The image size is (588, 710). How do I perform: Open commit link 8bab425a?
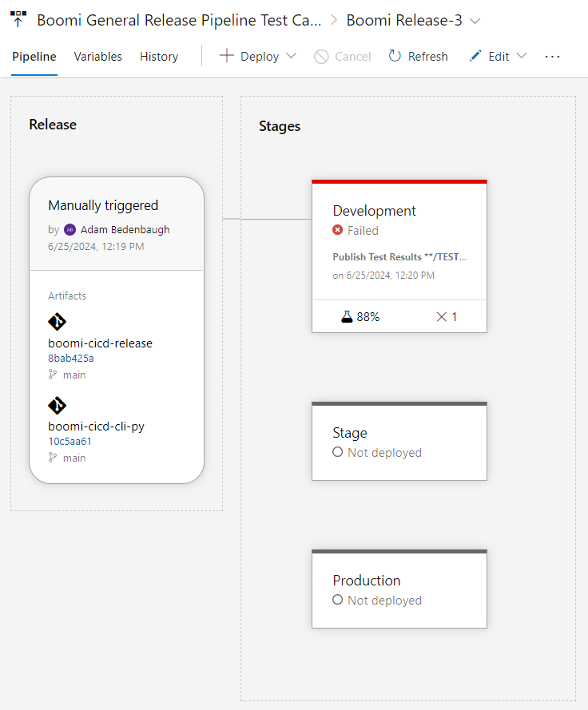tap(71, 358)
